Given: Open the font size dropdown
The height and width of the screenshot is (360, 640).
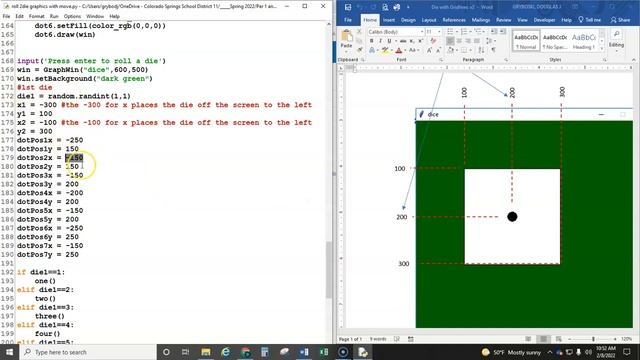Looking at the screenshot, I should [x=439, y=32].
